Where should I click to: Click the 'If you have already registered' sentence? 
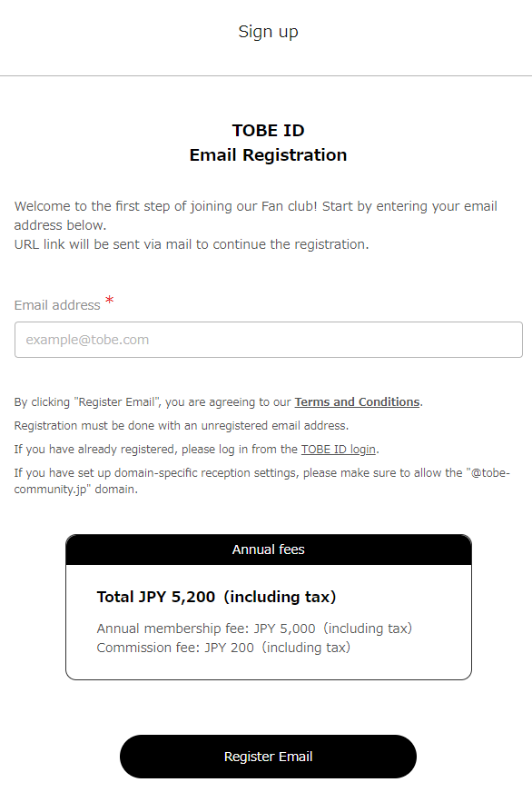(197, 449)
